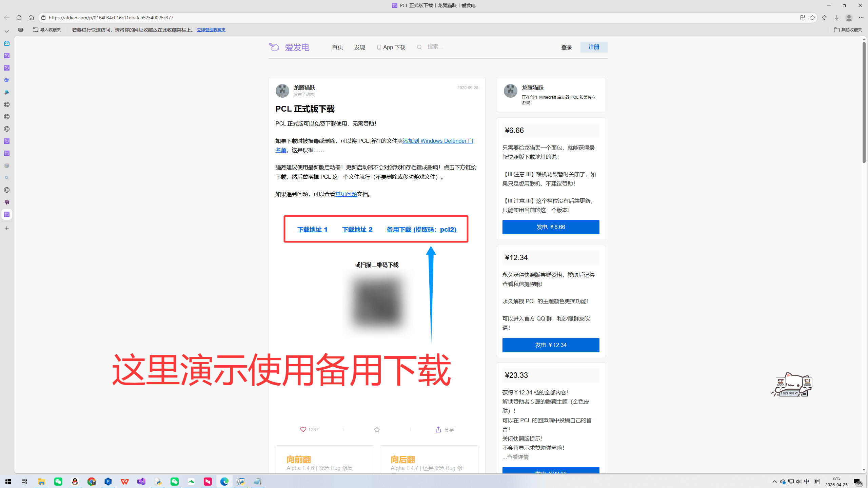Open the 其他收藏夹 folder

(x=848, y=30)
